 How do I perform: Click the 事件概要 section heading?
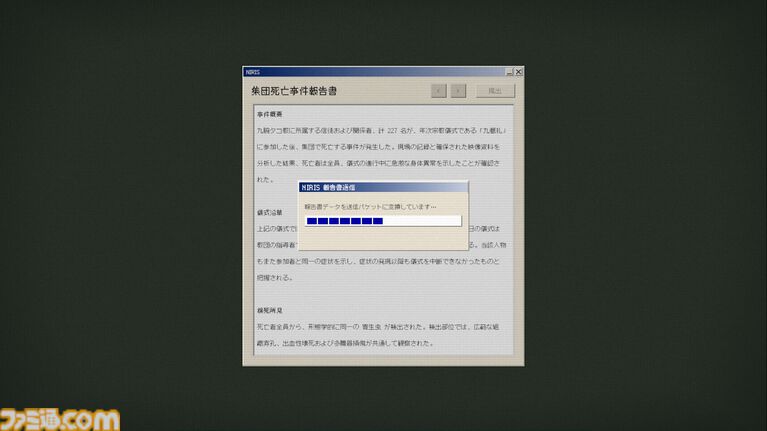(270, 114)
